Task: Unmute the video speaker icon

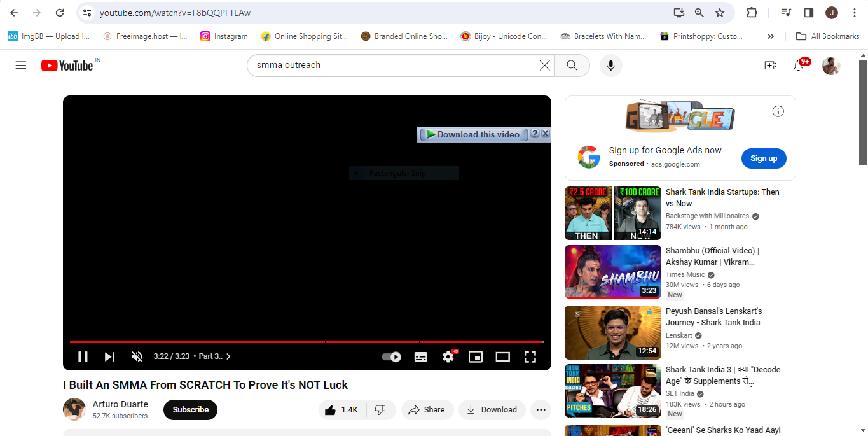Action: [137, 356]
